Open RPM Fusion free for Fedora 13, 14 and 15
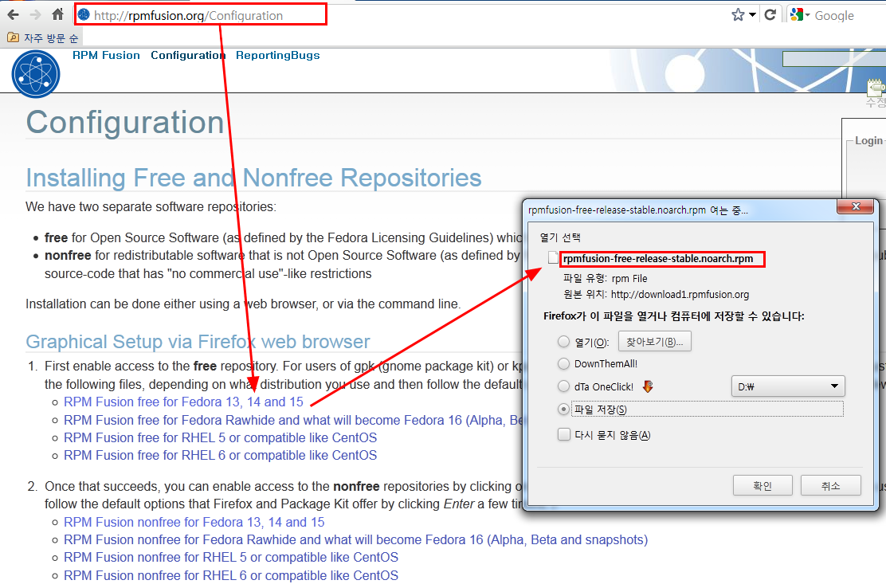886x588 pixels. (183, 402)
